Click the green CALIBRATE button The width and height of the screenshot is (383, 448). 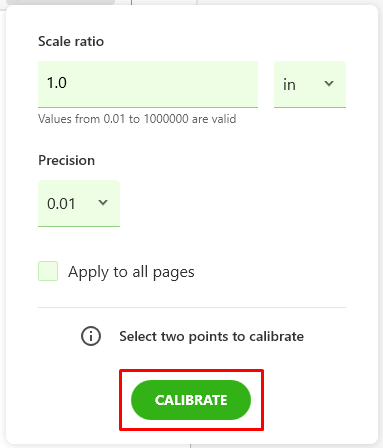click(191, 400)
